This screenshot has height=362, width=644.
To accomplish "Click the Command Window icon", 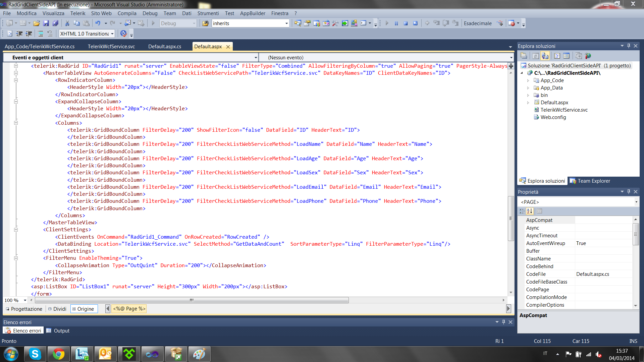I will pyautogui.click(x=363, y=23).
